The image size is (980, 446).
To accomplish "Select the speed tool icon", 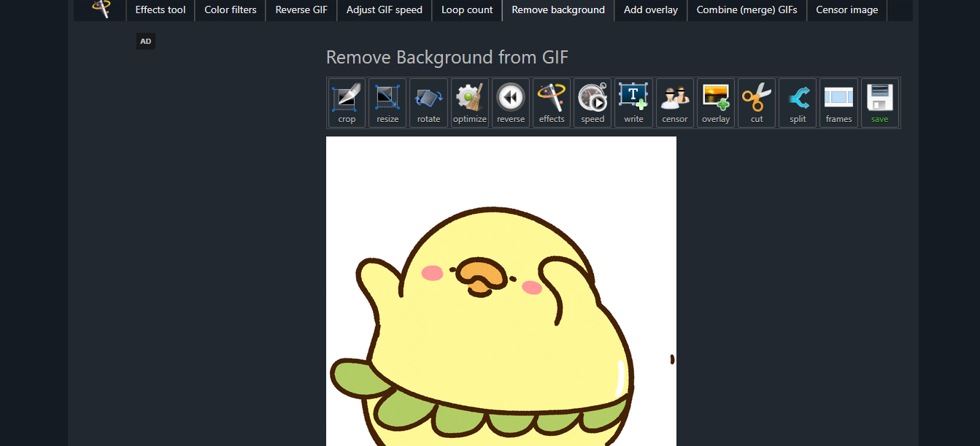I will [593, 102].
